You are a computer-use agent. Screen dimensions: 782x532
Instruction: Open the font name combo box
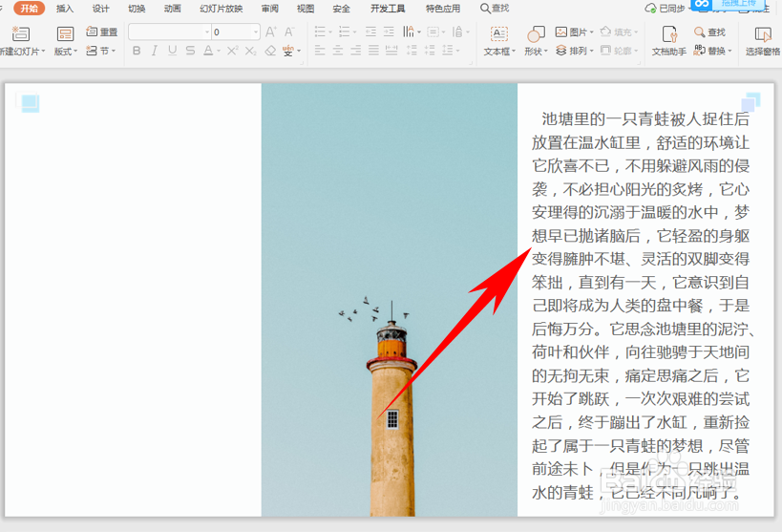coord(170,32)
